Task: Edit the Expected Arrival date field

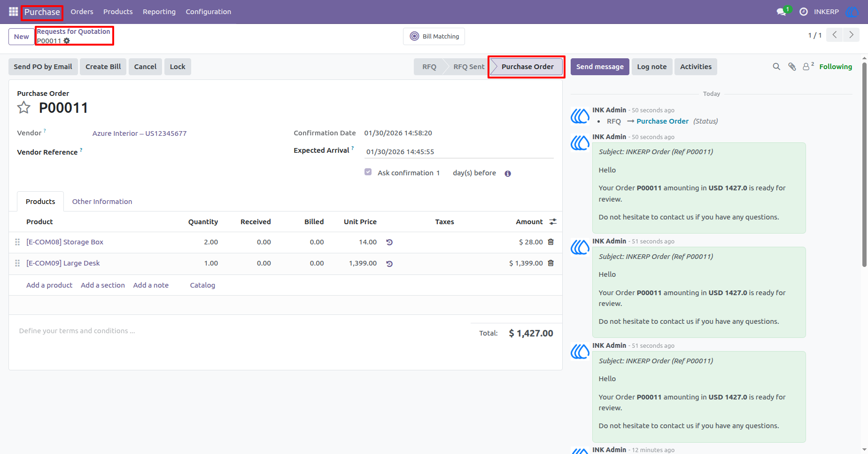Action: point(459,152)
